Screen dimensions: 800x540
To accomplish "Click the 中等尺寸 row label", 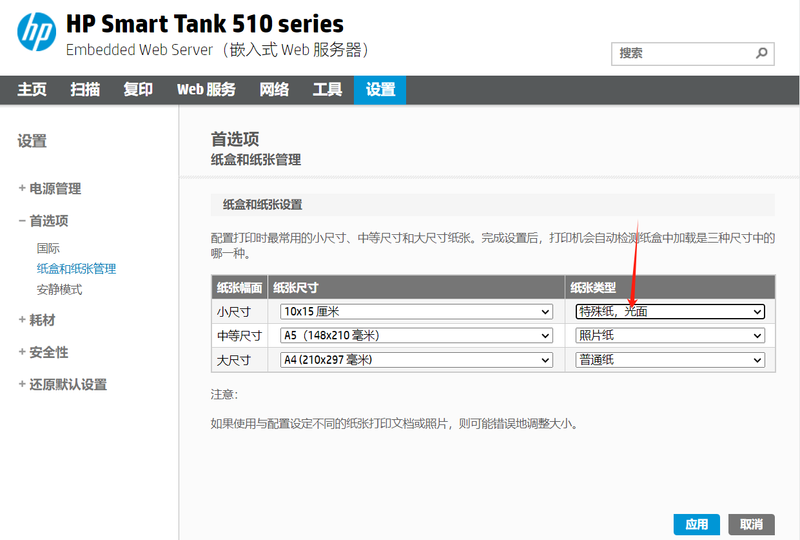I will point(239,336).
